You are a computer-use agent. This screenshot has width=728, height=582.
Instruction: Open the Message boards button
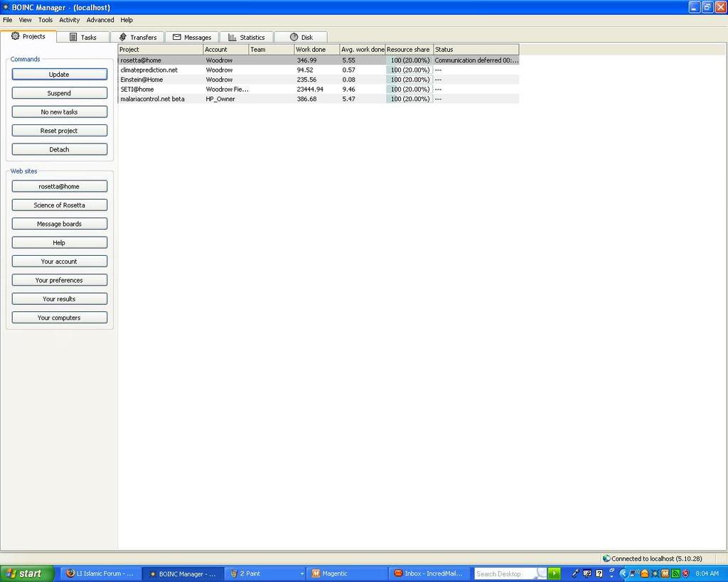(60, 224)
